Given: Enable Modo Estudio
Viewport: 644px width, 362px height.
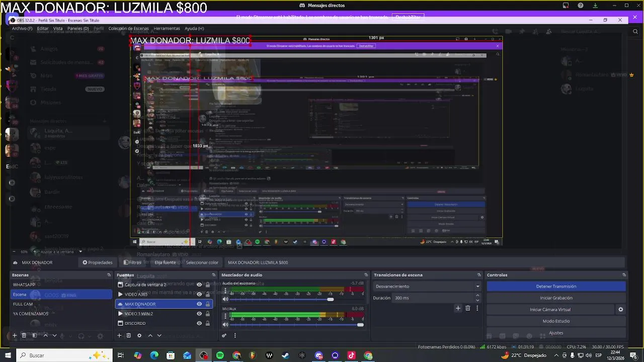Looking at the screenshot, I should point(556,321).
